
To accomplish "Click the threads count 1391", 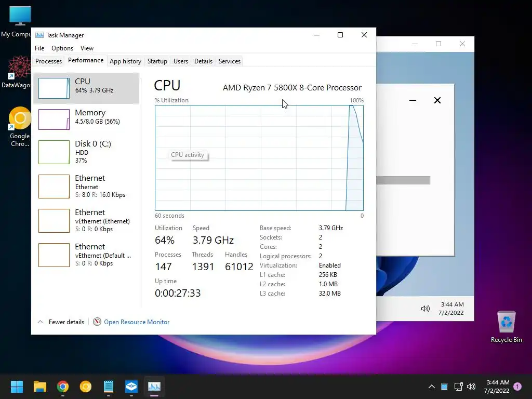I will [x=203, y=267].
